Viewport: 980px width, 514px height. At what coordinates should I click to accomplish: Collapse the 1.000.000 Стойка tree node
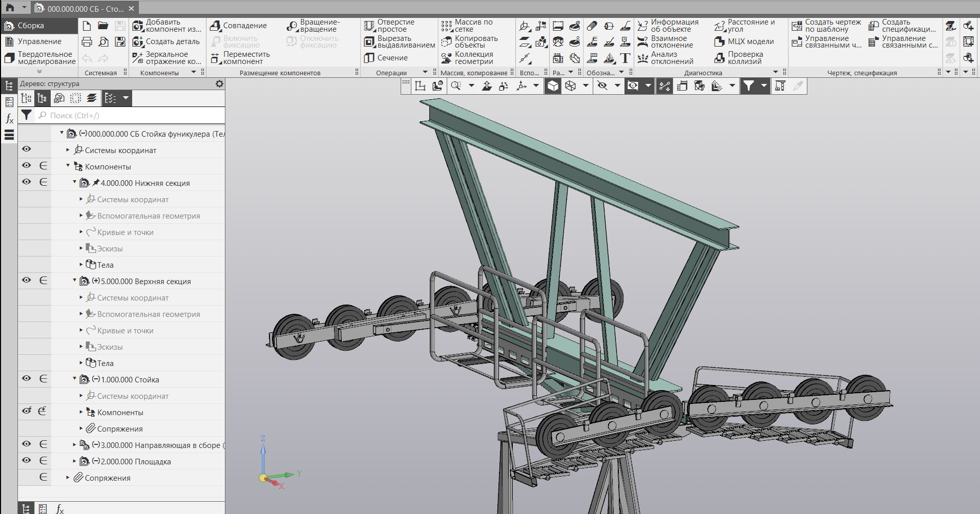coord(74,379)
